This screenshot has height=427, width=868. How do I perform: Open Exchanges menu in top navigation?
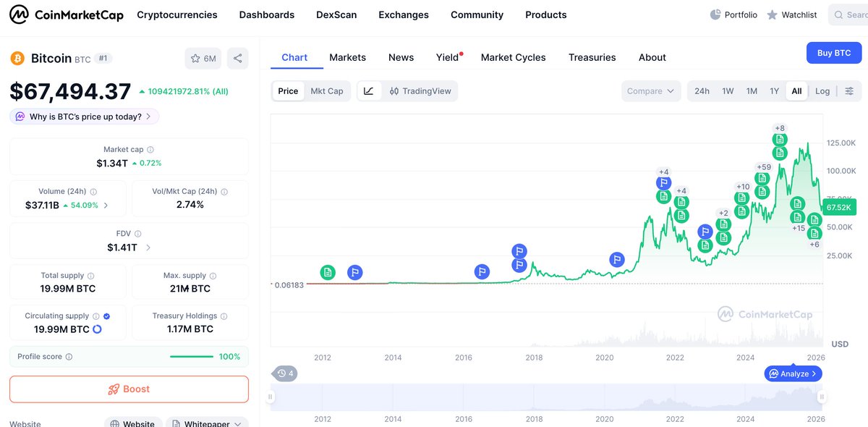pos(404,14)
